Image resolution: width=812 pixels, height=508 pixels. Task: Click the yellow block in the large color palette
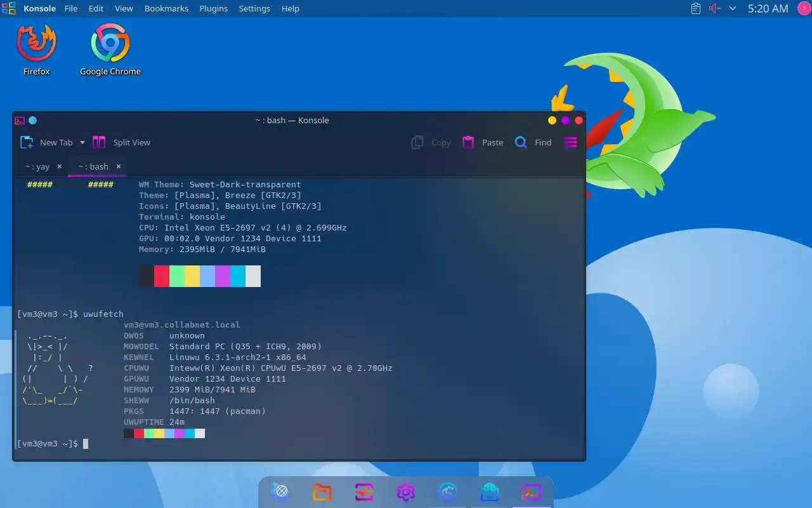tap(192, 276)
